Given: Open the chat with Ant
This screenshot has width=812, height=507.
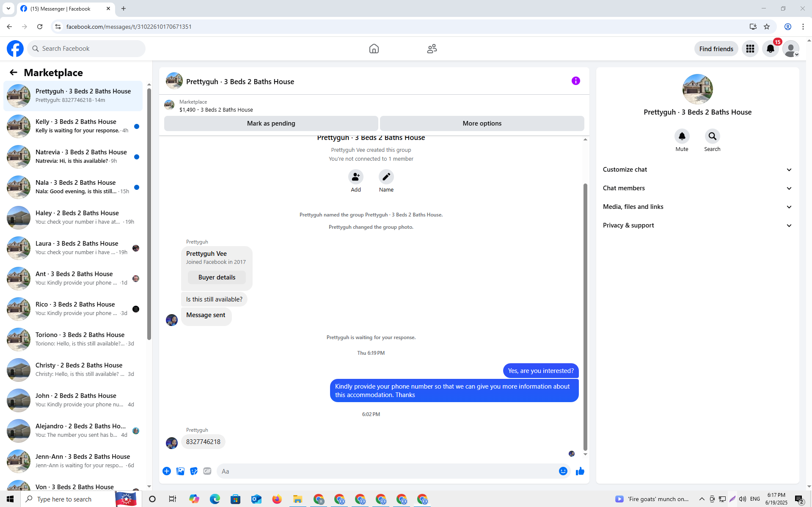Looking at the screenshot, I should pyautogui.click(x=73, y=279).
